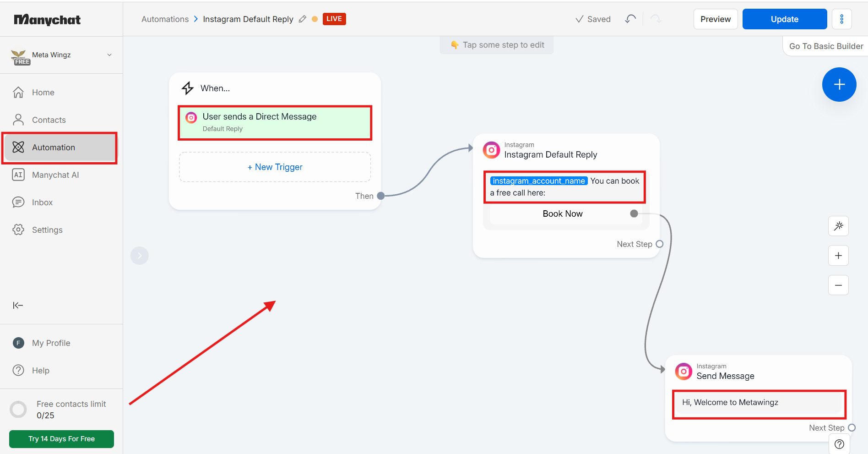The image size is (868, 454).
Task: Click the pencil rename icon
Action: pyautogui.click(x=303, y=19)
